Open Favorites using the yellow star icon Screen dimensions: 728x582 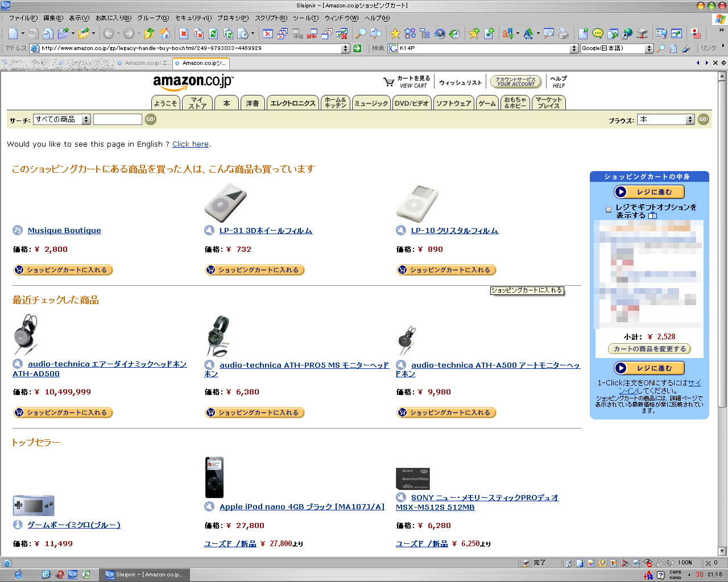pos(395,34)
